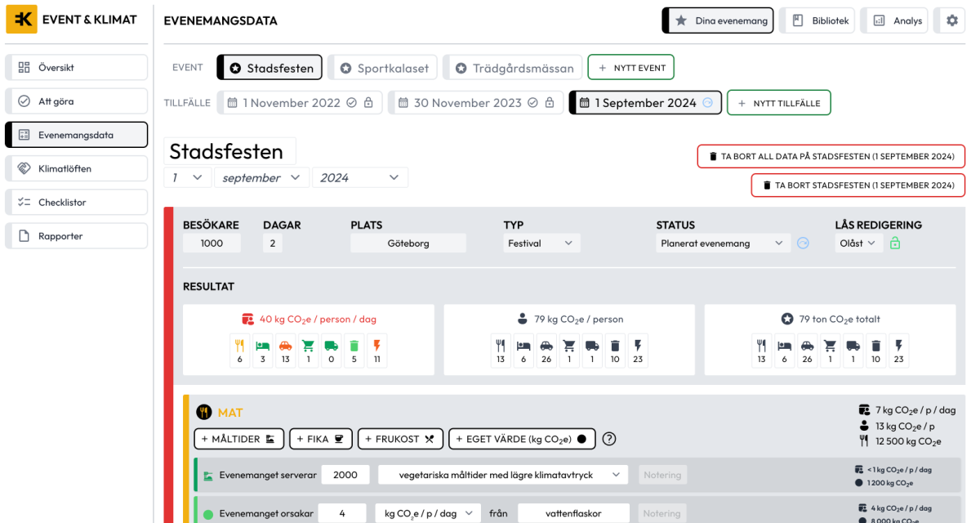Click the EVENT & KLIMAT logo
The height and width of the screenshot is (523, 980).
72,20
